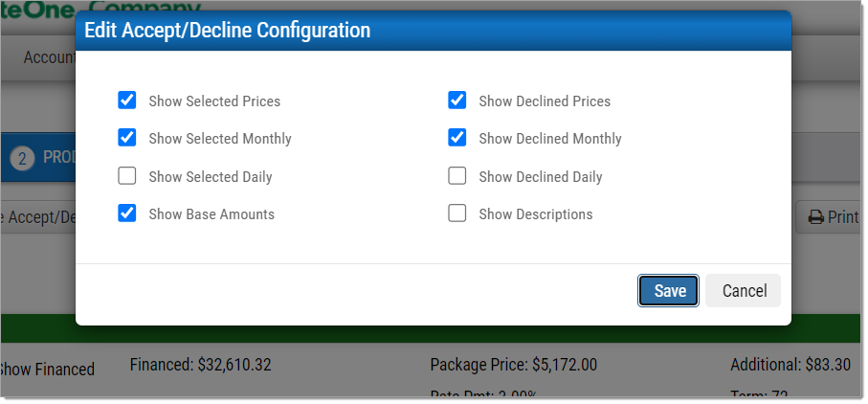The width and height of the screenshot is (868, 404).
Task: Enable the Show Selected Daily checkbox
Action: click(x=126, y=176)
